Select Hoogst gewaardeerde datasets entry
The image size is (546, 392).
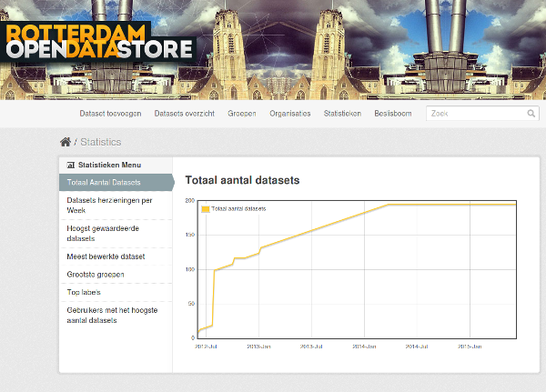(x=116, y=234)
